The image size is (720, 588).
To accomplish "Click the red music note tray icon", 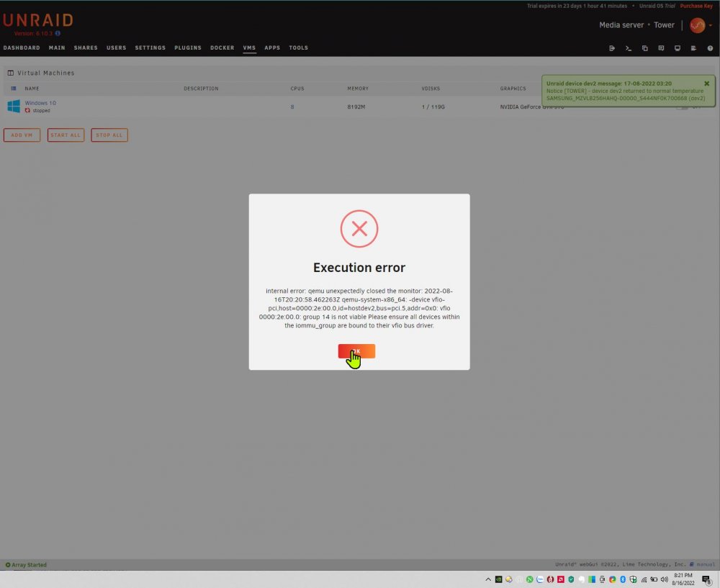I will click(x=561, y=579).
